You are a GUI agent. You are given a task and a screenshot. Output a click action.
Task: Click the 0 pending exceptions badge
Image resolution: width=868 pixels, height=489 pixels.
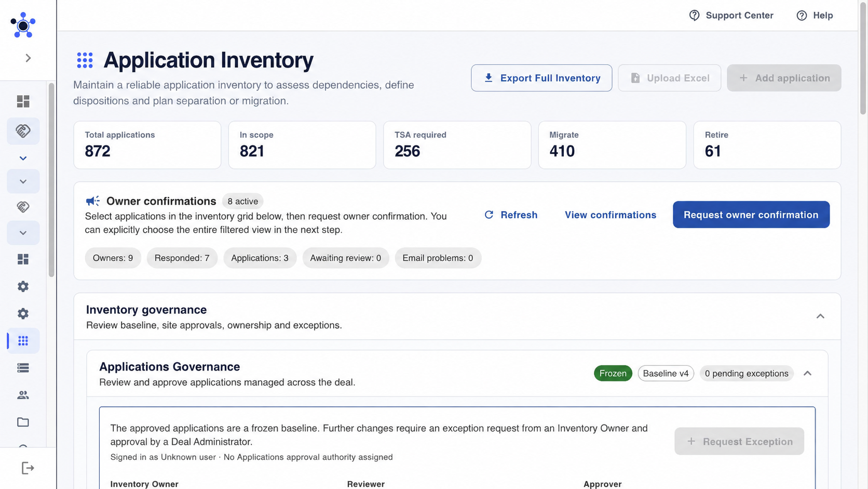[x=747, y=373]
